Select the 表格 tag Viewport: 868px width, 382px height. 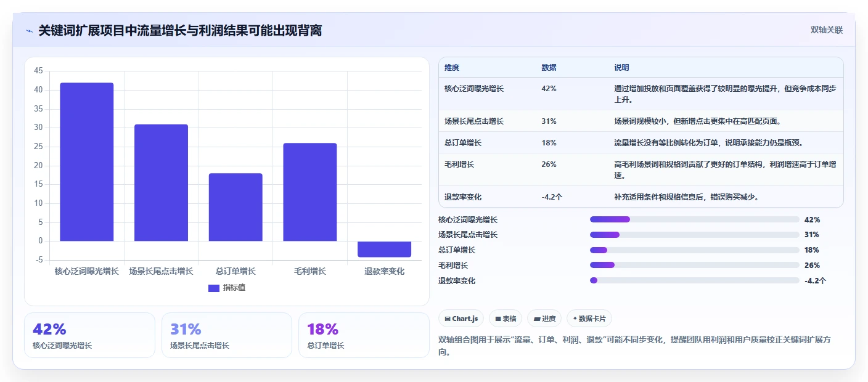point(506,319)
